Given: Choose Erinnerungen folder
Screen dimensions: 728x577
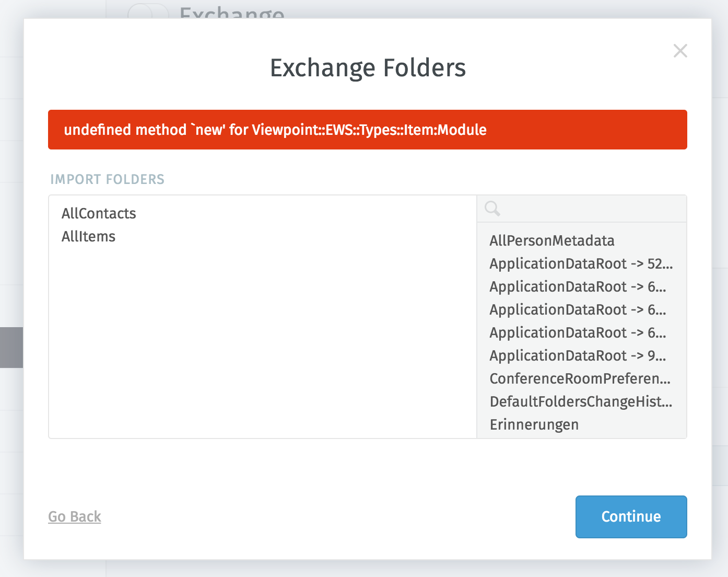Looking at the screenshot, I should pyautogui.click(x=534, y=424).
